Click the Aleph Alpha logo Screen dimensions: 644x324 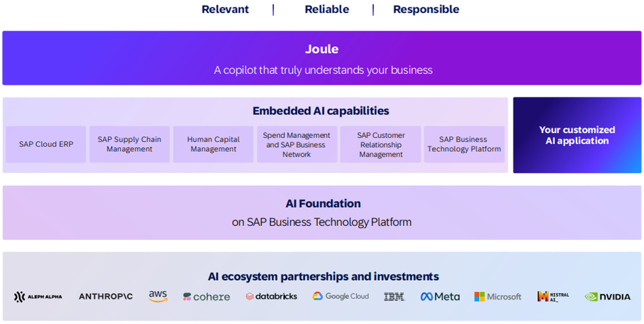(38, 296)
